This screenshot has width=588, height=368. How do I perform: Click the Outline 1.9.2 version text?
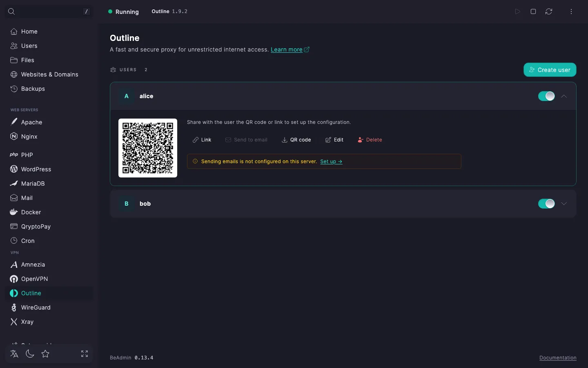tap(169, 11)
